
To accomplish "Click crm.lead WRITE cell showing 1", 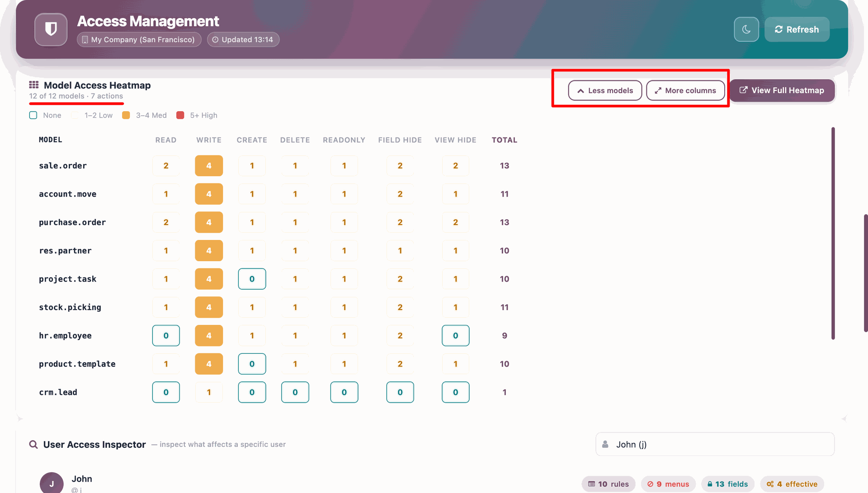I will point(209,392).
